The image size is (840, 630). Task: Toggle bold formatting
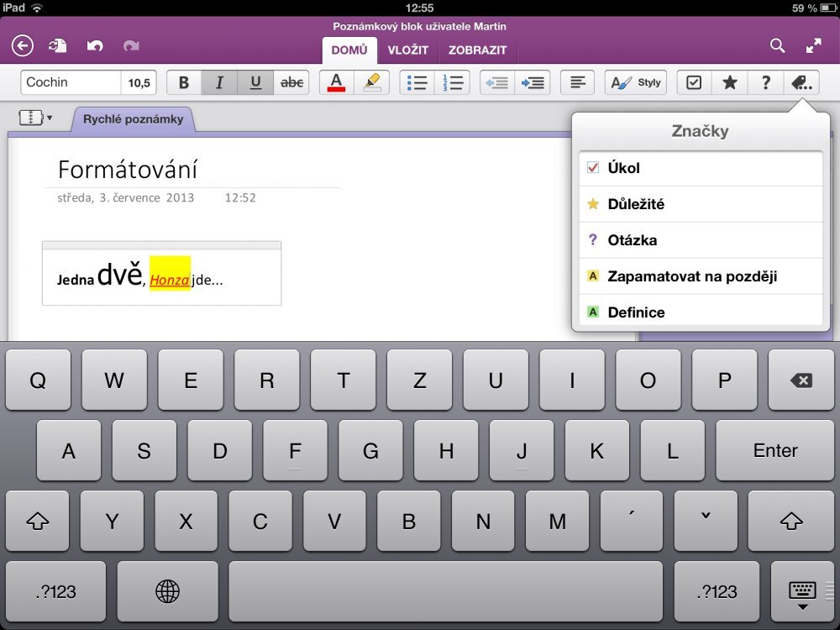coord(184,81)
